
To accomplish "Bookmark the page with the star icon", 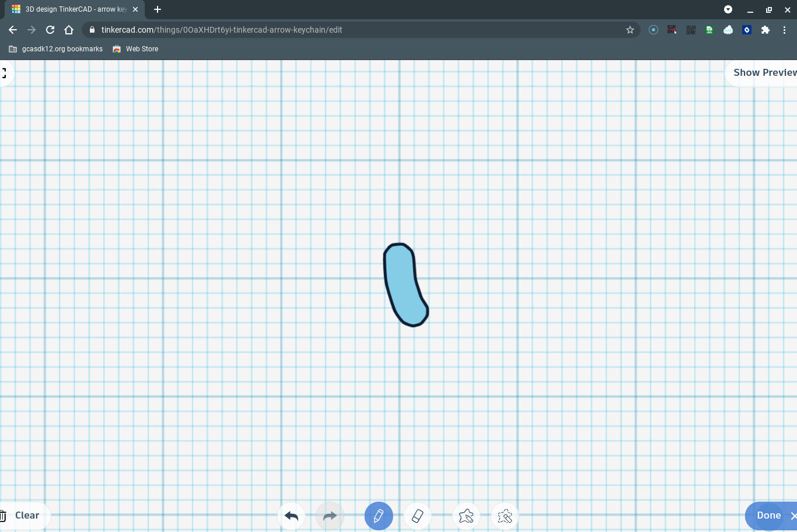I will click(630, 30).
